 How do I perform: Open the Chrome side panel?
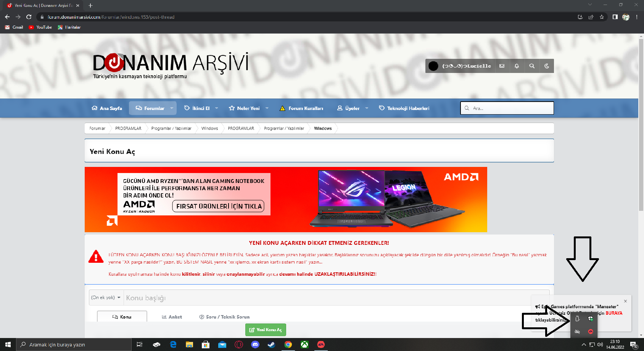tap(615, 17)
